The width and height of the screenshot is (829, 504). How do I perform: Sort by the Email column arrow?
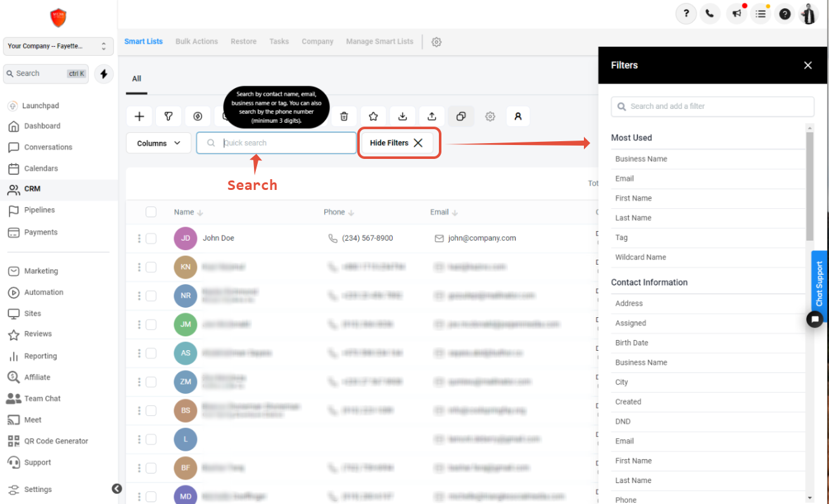(x=455, y=213)
